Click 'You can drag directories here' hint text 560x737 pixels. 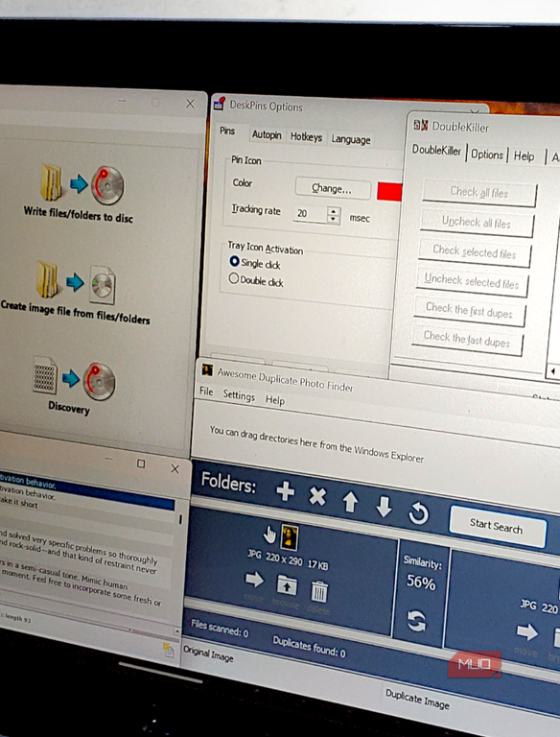(316, 443)
